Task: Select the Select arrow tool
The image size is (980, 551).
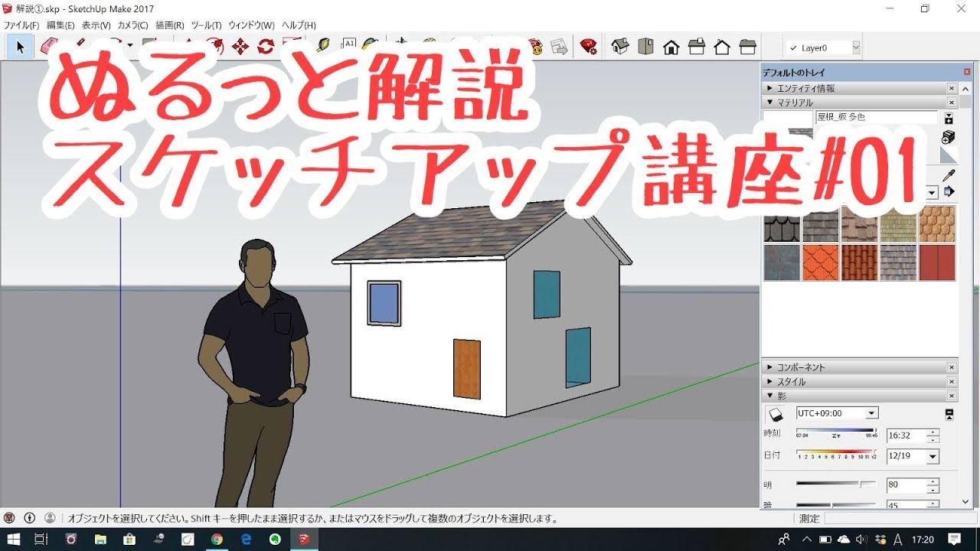Action: tap(21, 47)
